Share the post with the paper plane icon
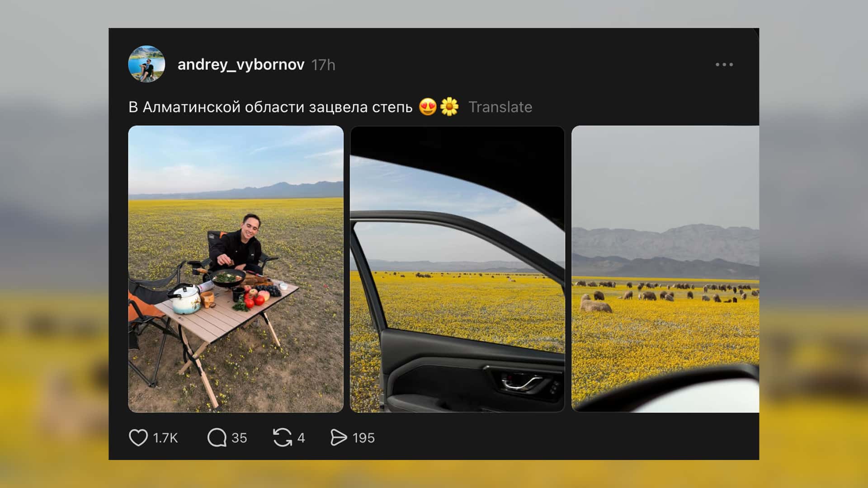This screenshot has height=488, width=868. point(339,437)
